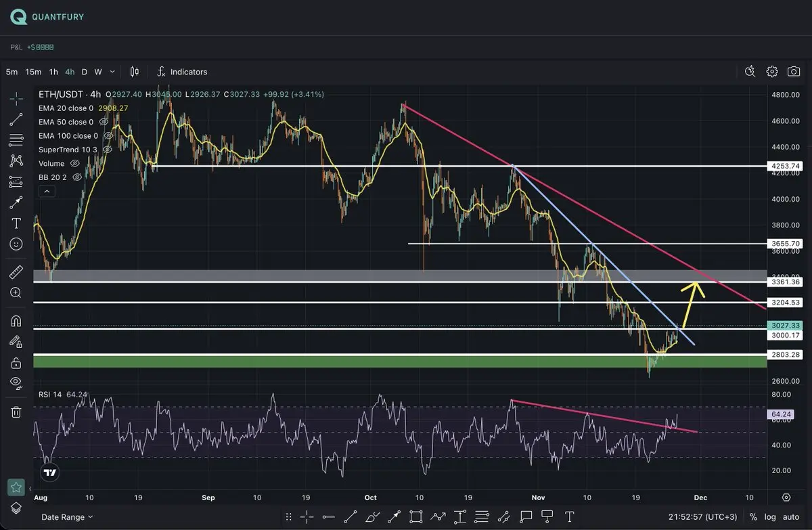812x530 pixels.
Task: Switch to the 5m timeframe
Action: [x=12, y=72]
